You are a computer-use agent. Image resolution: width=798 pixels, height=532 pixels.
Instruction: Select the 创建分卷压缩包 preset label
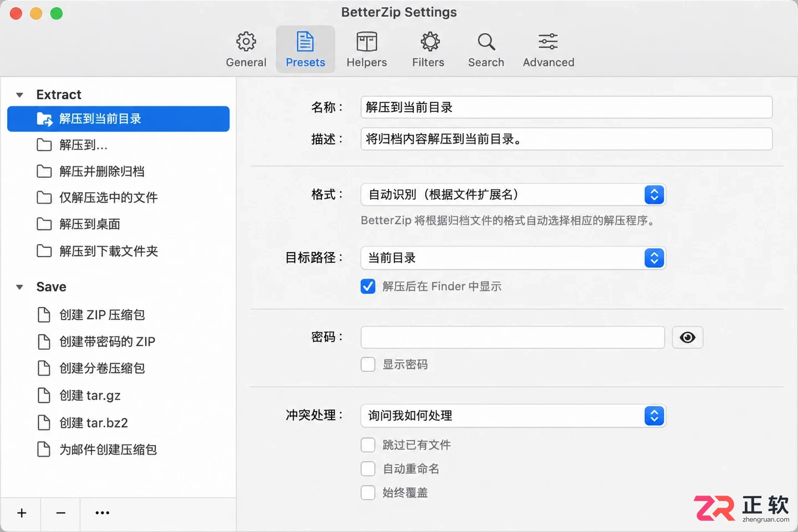tap(102, 368)
